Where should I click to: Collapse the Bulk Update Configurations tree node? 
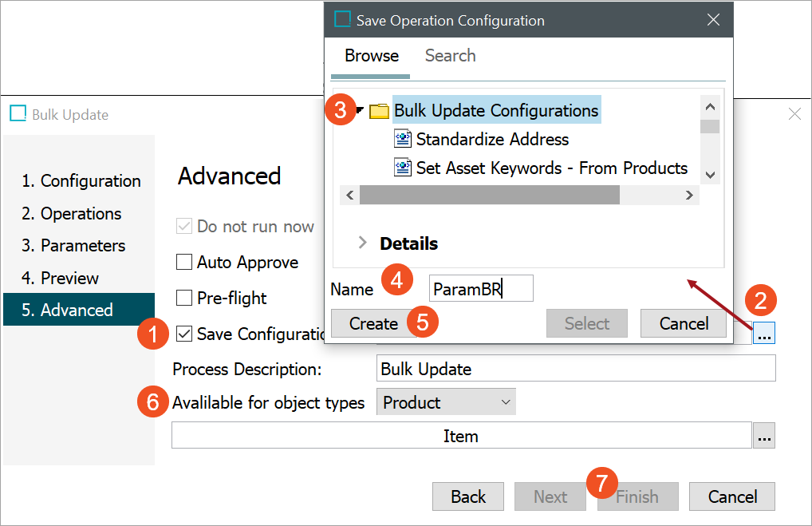pyautogui.click(x=361, y=110)
